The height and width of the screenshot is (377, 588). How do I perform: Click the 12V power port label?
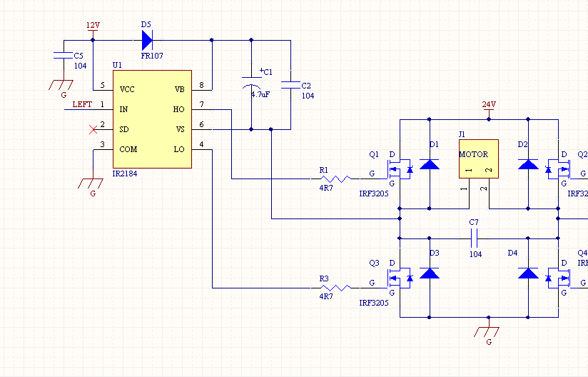(x=93, y=25)
